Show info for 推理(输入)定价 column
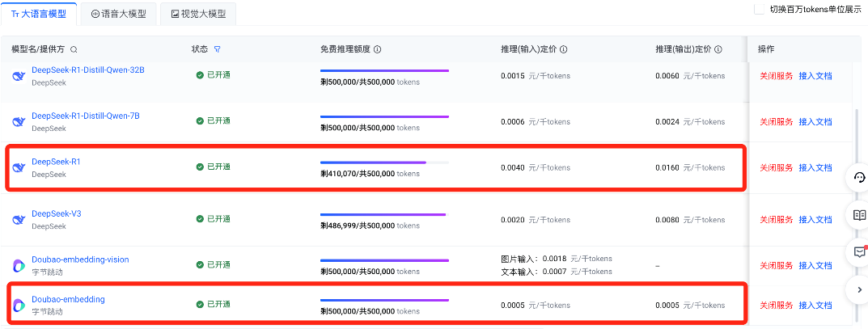Image resolution: width=868 pixels, height=329 pixels. coord(564,50)
